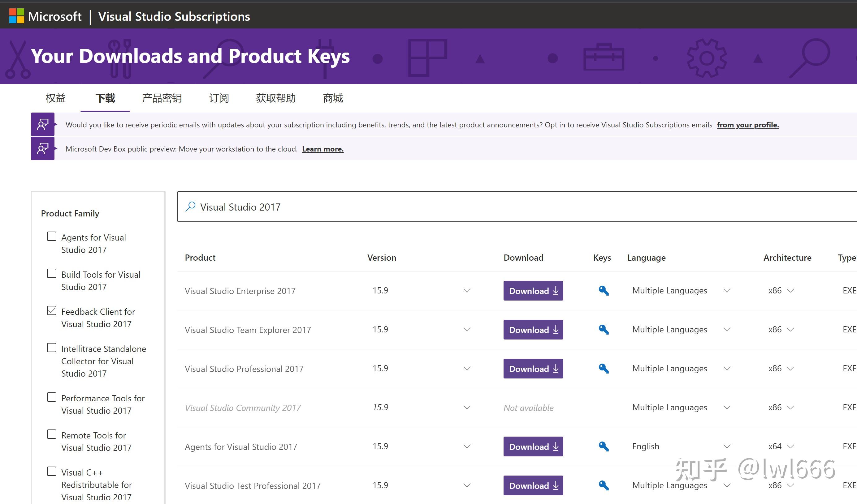
Task: Enable the Build Tools for Visual Studio 2017 filter
Action: coord(51,273)
